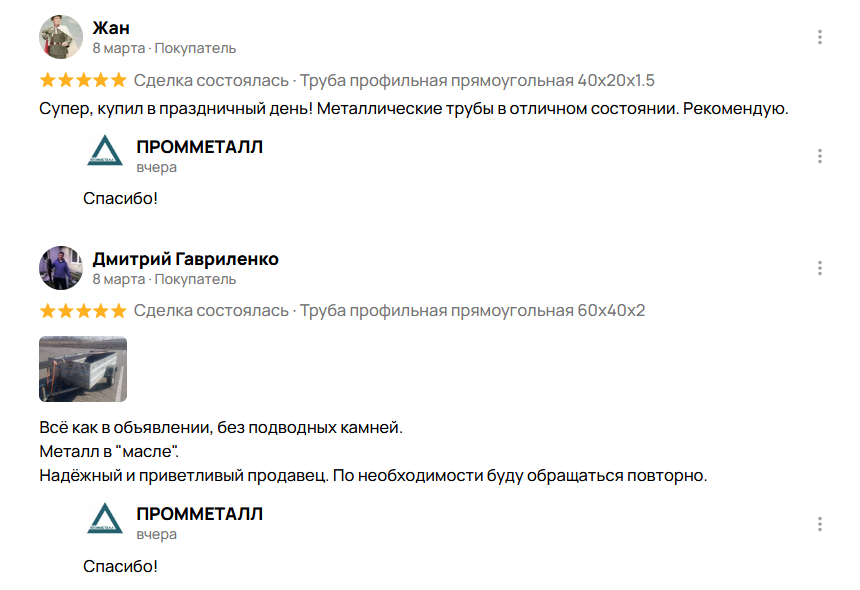Click review text "Всё как в объявлении"
The height and width of the screenshot is (590, 860).
(220, 428)
